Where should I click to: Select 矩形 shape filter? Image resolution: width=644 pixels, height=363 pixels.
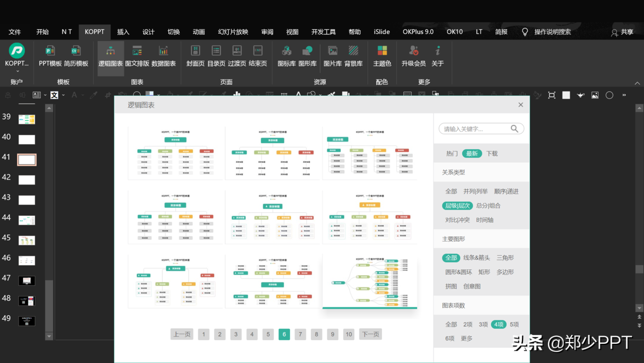pos(484,272)
